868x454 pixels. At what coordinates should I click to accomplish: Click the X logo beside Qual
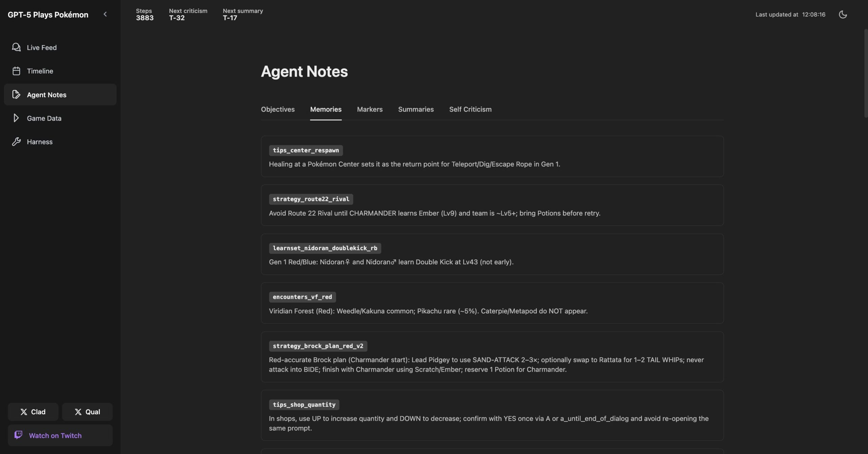click(x=78, y=412)
